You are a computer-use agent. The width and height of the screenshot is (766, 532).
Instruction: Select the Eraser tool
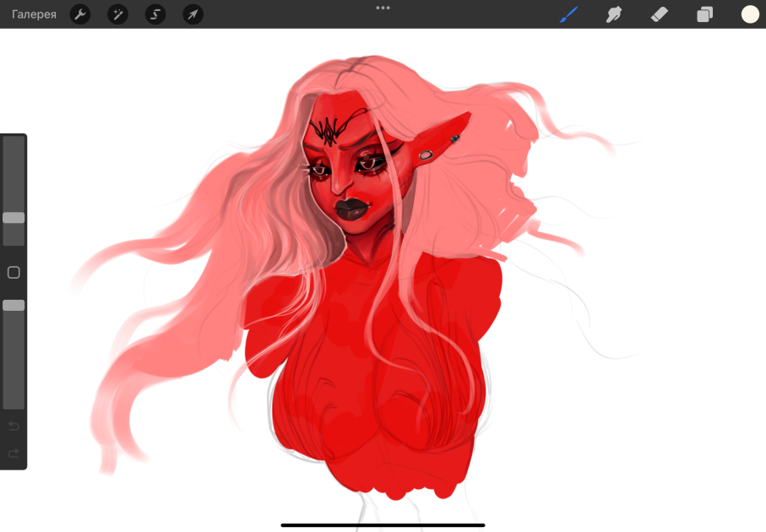point(659,14)
